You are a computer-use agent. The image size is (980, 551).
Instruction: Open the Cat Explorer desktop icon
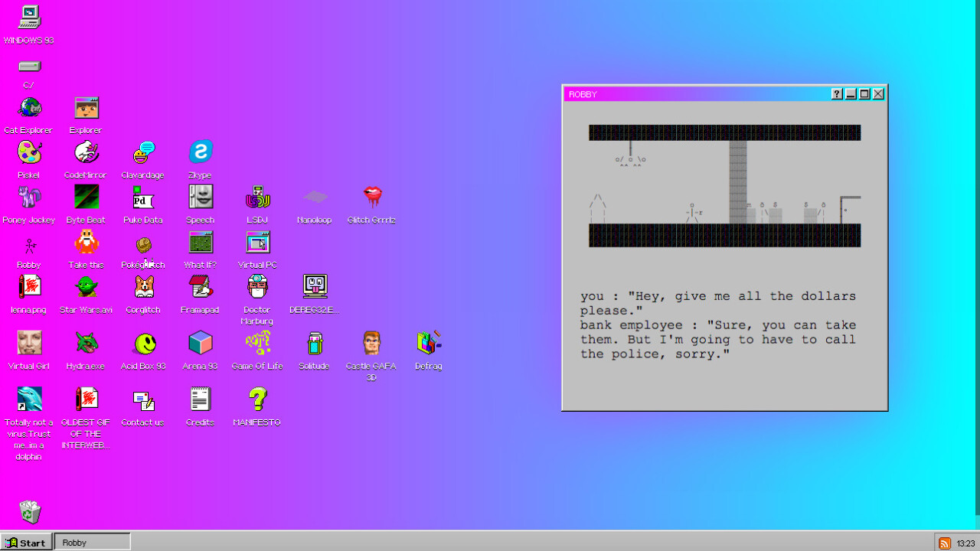tap(29, 109)
